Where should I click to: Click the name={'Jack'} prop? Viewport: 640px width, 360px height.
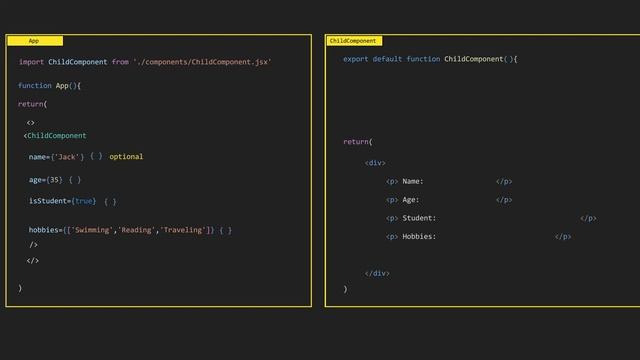56,157
